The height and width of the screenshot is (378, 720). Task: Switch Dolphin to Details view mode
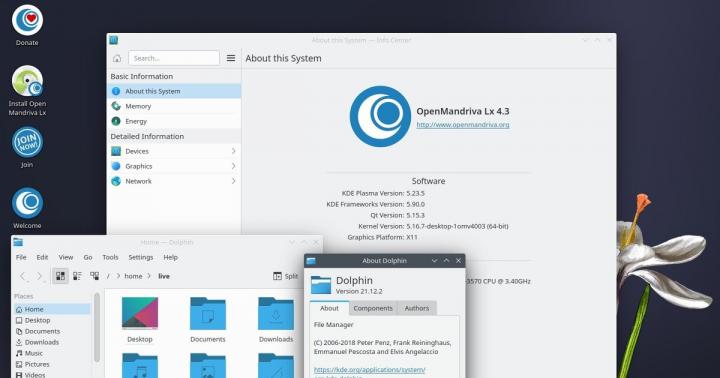click(x=95, y=276)
